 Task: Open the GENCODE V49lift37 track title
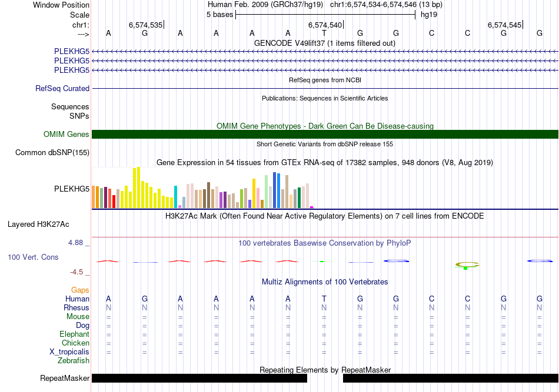tap(325, 43)
